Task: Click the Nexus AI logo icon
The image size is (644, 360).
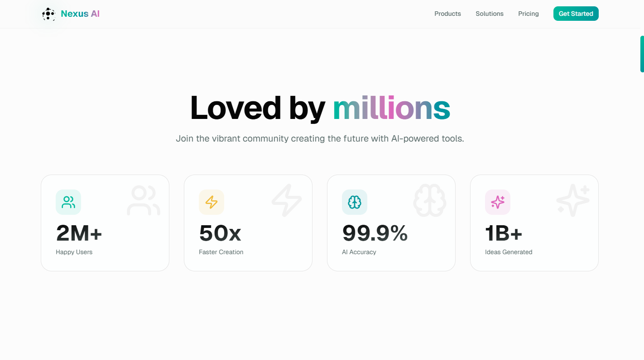Action: click(48, 14)
